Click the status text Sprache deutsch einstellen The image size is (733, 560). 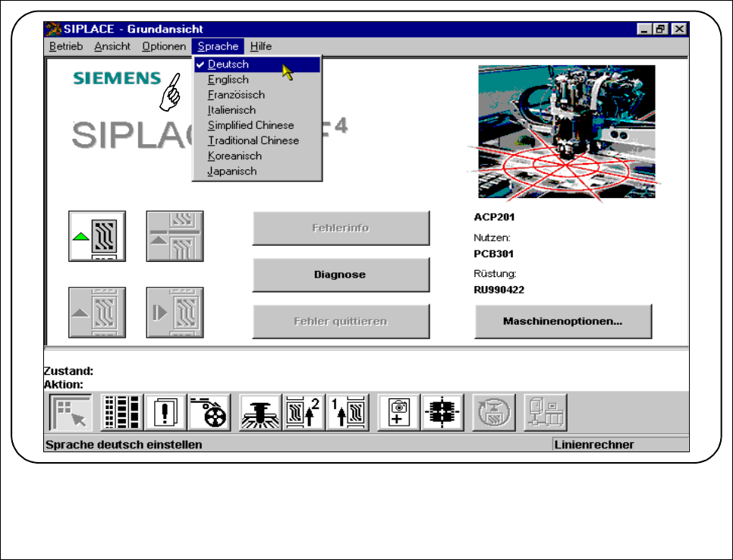tap(124, 445)
